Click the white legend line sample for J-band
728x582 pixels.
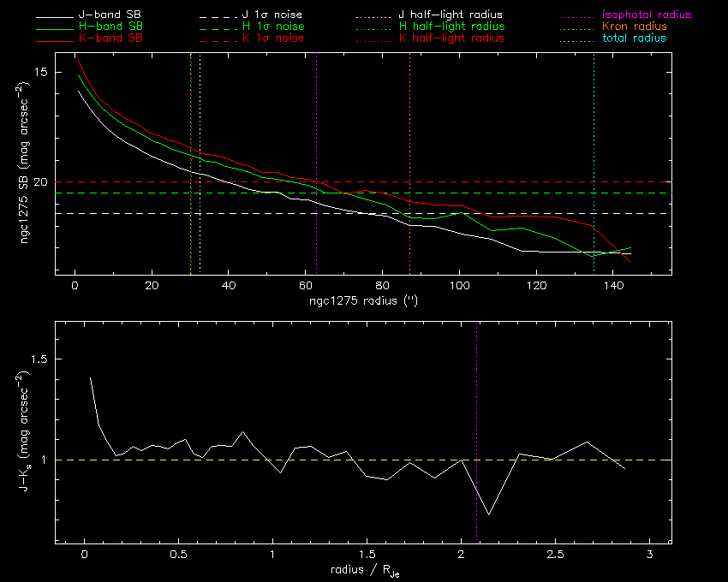55,18
